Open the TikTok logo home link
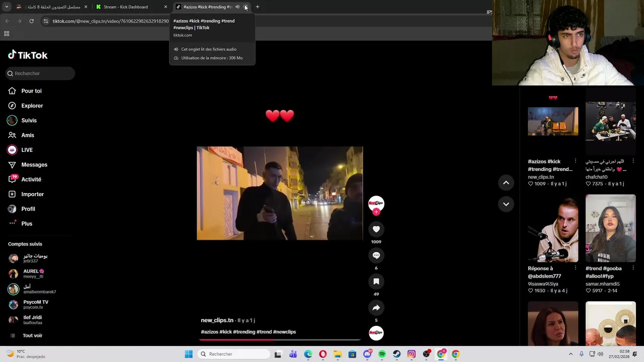This screenshot has height=362, width=644. 28,55
